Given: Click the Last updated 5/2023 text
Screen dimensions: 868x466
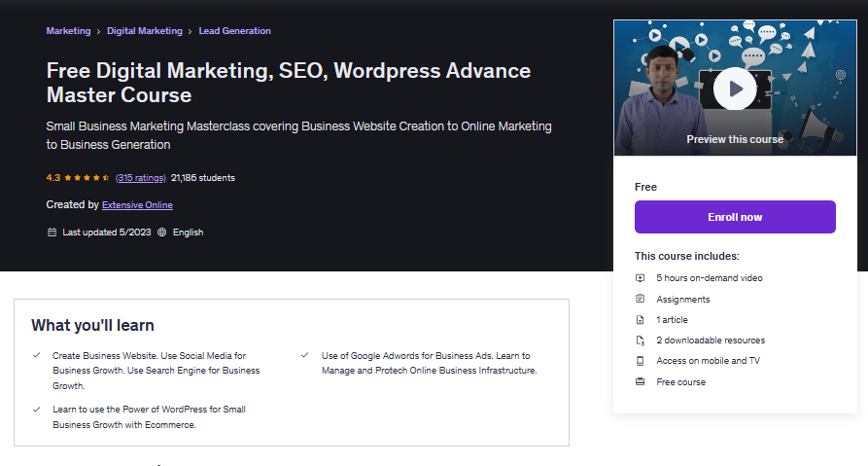Looking at the screenshot, I should click(x=106, y=233).
